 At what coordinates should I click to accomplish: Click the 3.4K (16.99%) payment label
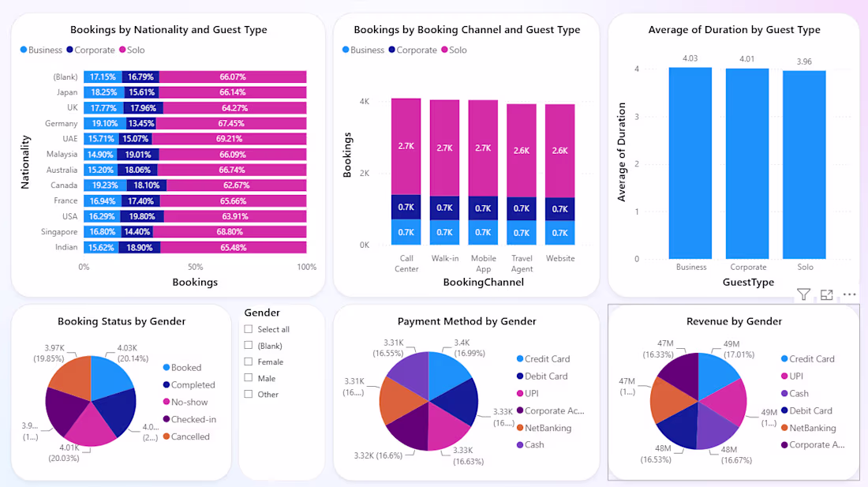[x=469, y=347]
